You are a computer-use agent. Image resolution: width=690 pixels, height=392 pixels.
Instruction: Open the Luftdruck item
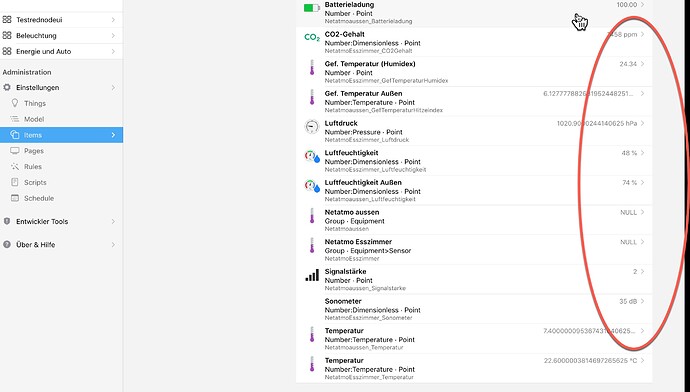point(474,131)
